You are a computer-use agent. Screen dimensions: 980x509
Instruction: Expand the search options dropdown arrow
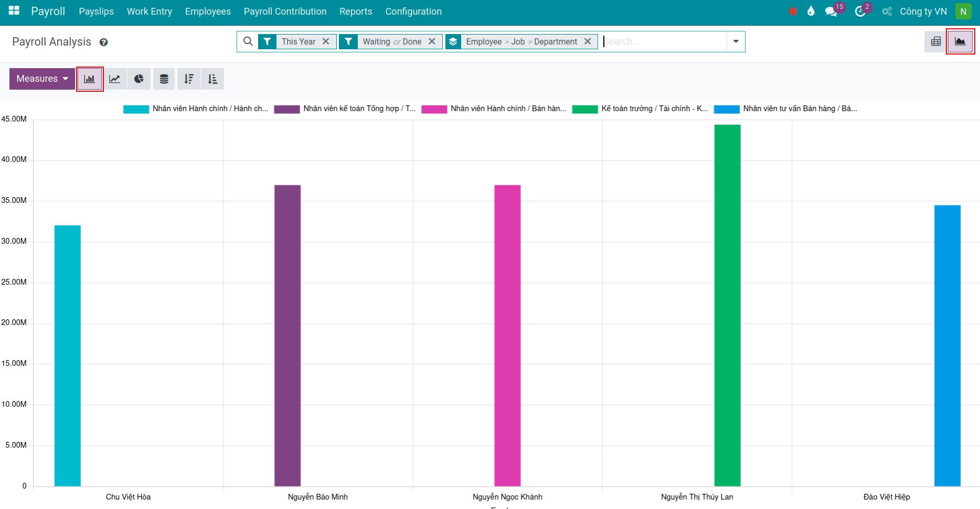[736, 41]
